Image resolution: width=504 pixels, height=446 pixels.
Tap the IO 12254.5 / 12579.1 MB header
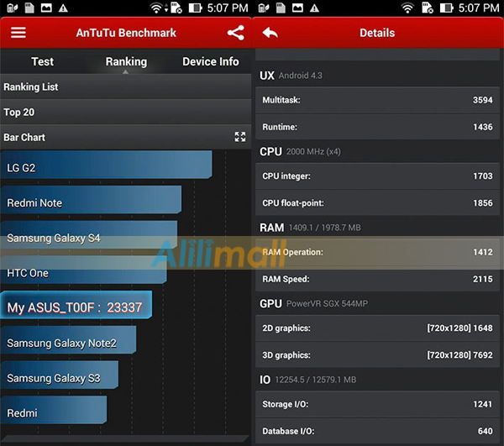308,380
